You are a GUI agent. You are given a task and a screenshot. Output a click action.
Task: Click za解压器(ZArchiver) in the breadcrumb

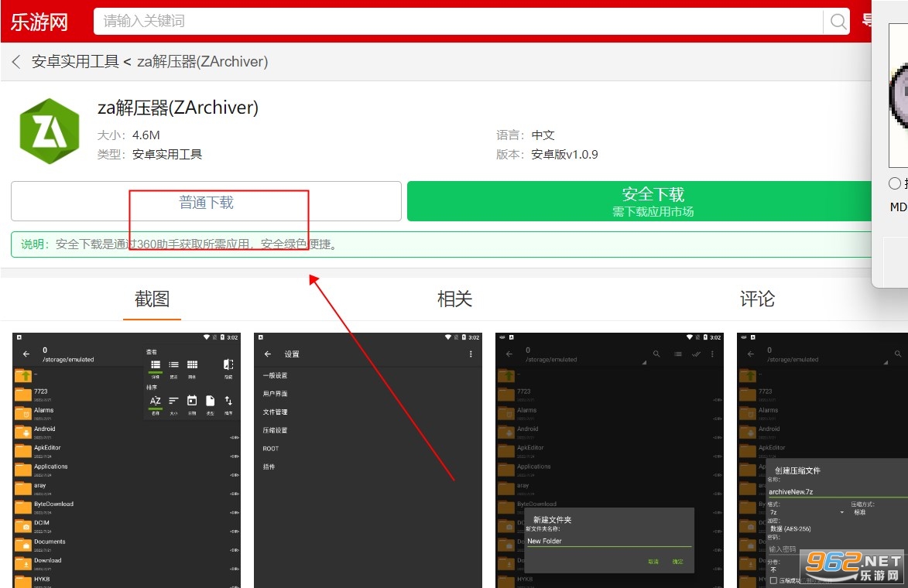[202, 61]
